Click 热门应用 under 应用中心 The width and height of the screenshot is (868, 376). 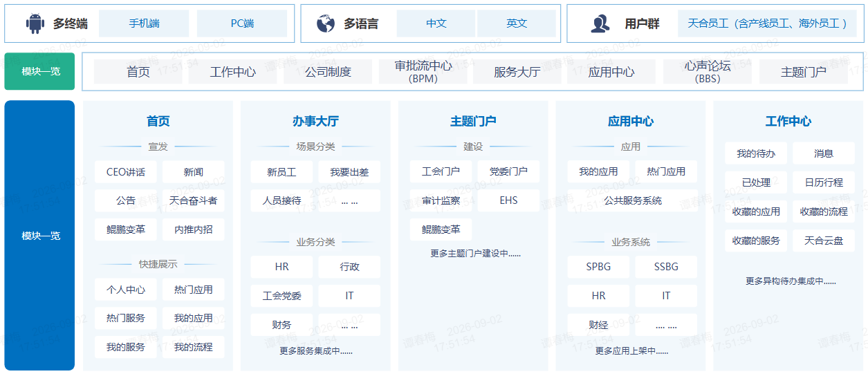666,171
